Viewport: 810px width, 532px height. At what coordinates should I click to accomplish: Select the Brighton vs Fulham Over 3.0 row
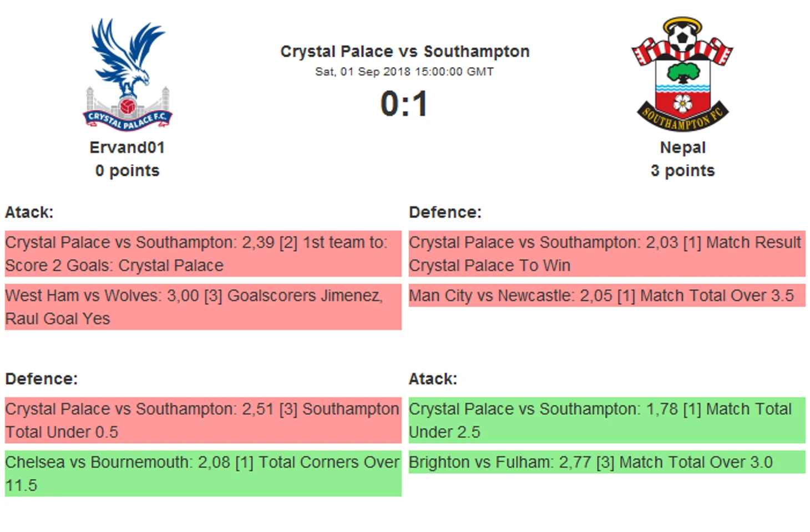pos(607,462)
